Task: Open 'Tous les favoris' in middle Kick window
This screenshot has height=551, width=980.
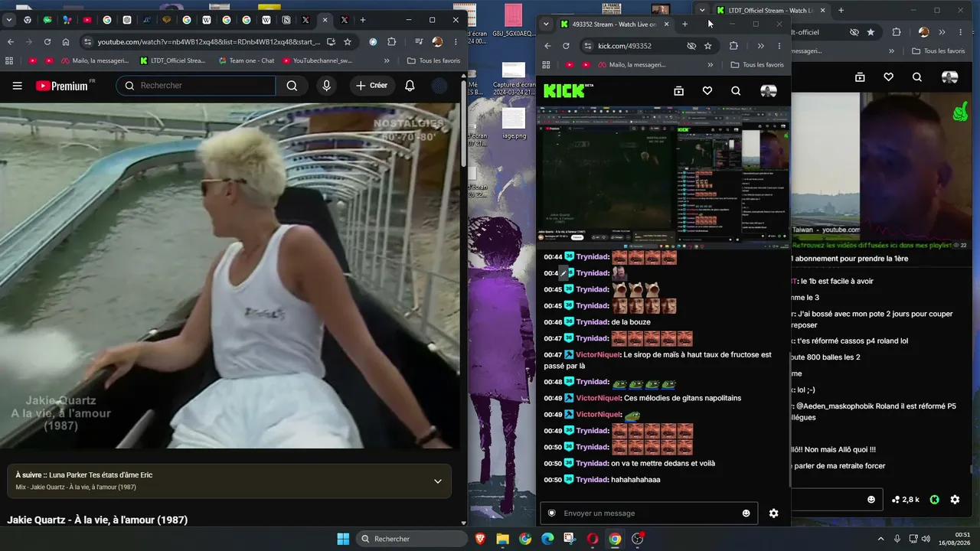Action: point(757,65)
